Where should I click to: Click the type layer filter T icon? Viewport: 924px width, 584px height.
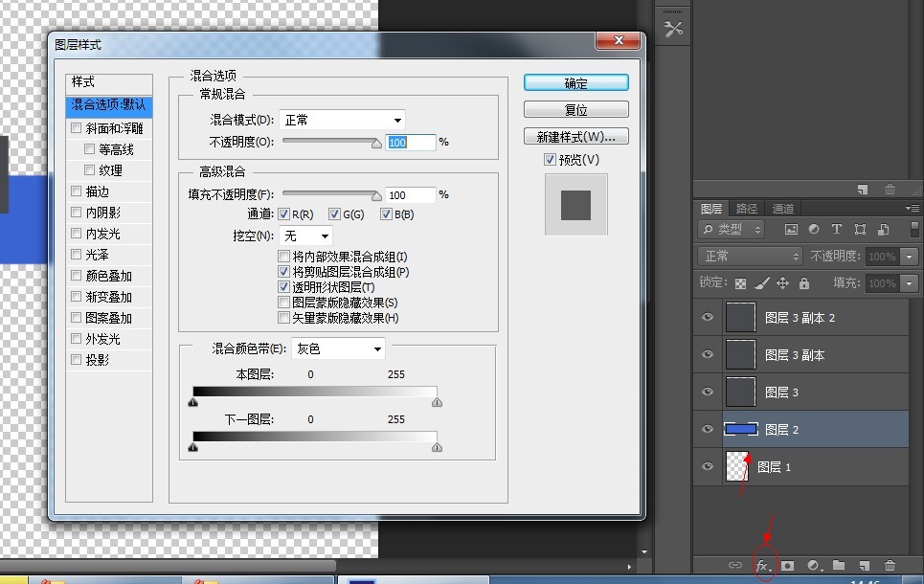836,229
